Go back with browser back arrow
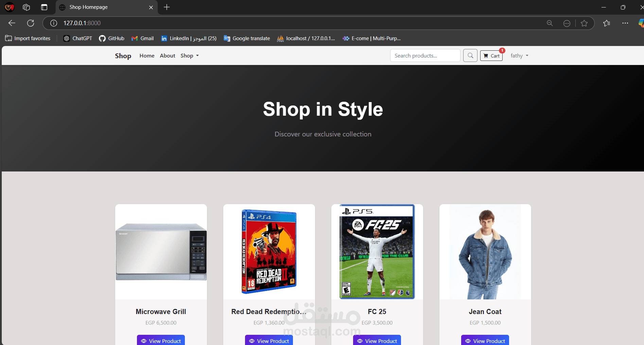The width and height of the screenshot is (644, 345). coord(12,23)
